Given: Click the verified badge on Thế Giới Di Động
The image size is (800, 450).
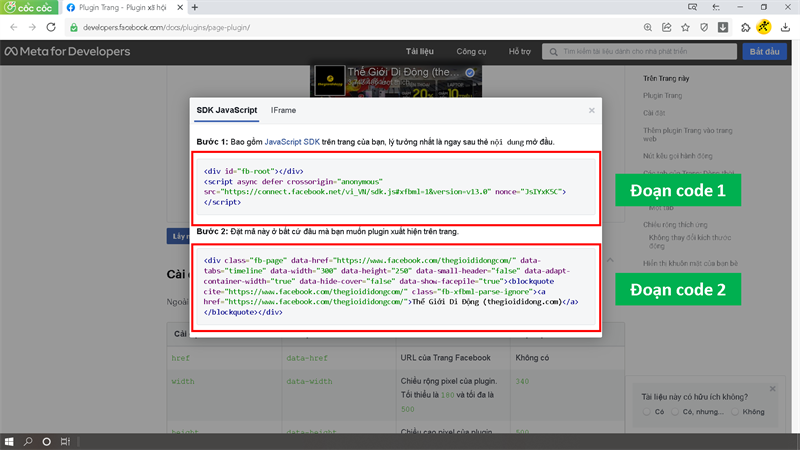Looking at the screenshot, I should [x=470, y=72].
